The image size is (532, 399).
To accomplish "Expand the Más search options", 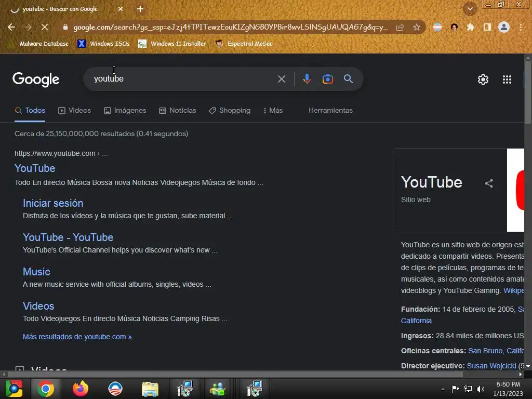I will pyautogui.click(x=273, y=111).
